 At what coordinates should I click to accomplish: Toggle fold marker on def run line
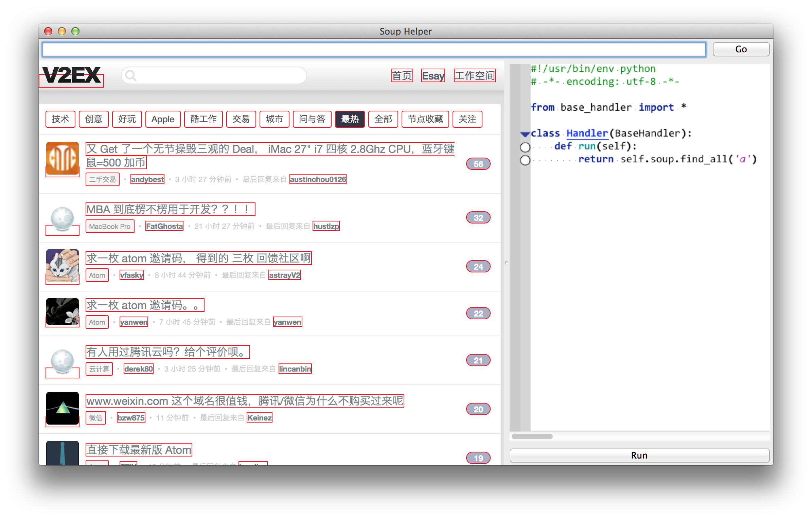coord(525,147)
